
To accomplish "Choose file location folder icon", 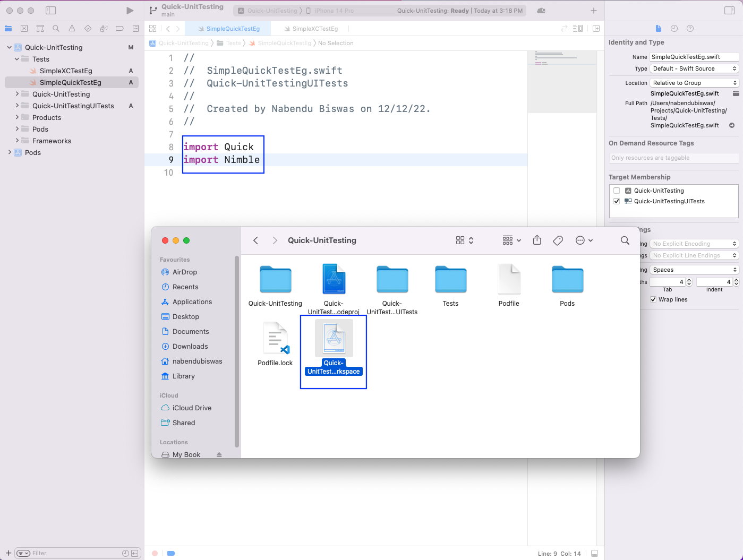I will click(x=736, y=93).
